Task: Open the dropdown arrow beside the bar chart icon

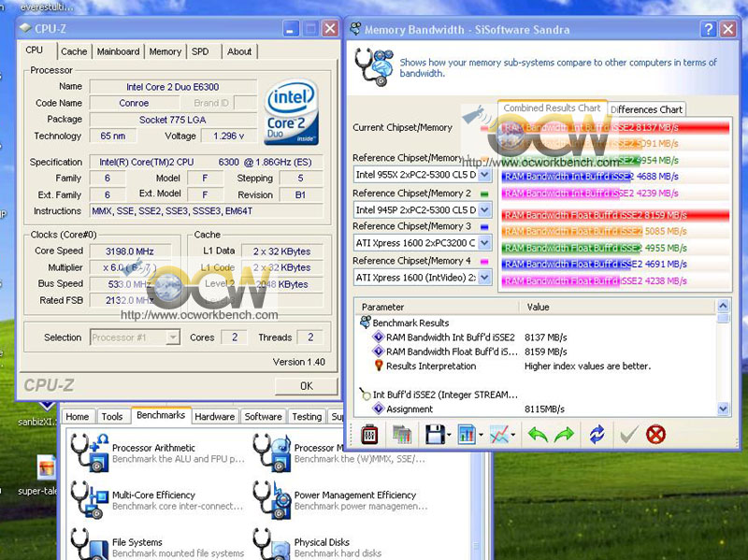Action: pos(481,435)
